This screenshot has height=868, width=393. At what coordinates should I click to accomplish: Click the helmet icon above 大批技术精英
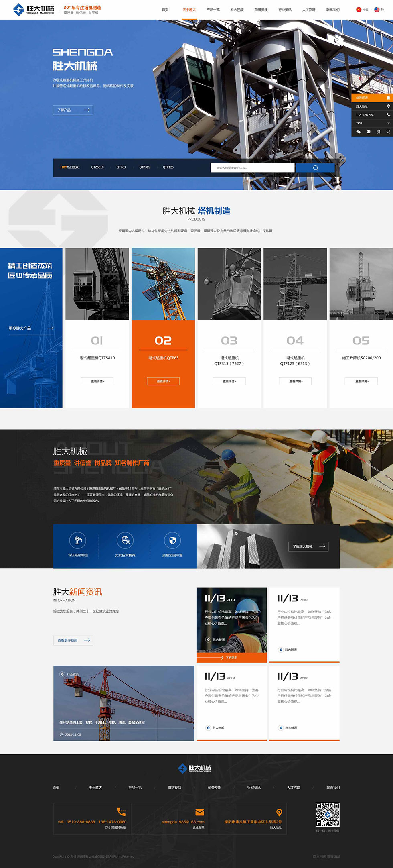[125, 540]
